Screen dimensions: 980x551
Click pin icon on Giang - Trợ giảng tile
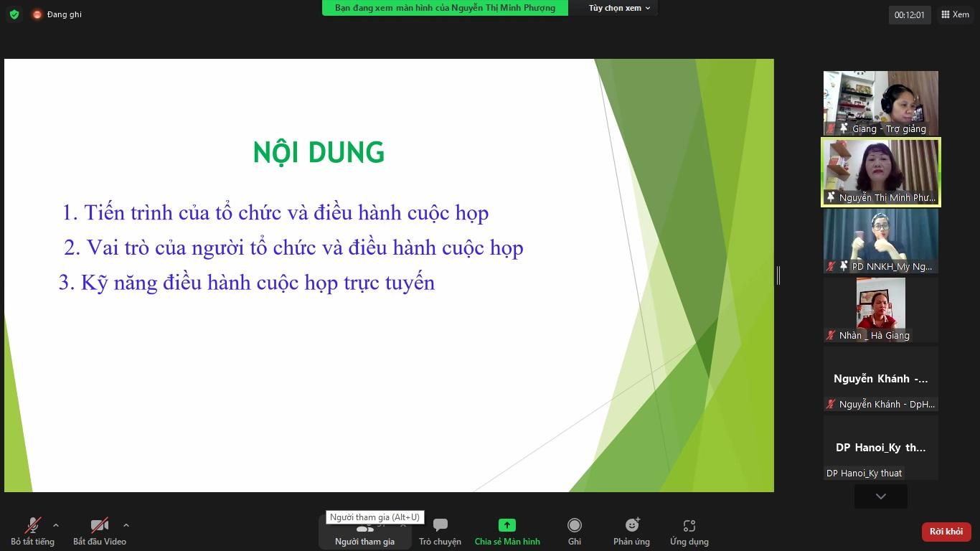(x=844, y=128)
